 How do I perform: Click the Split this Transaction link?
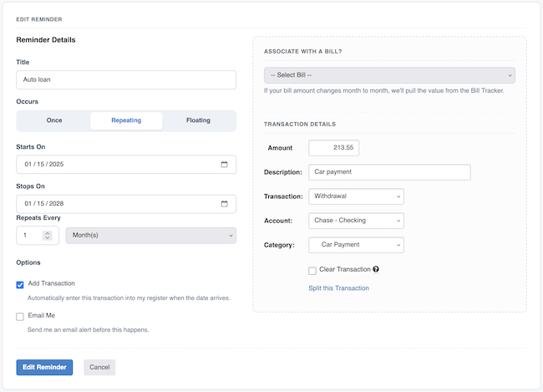point(338,288)
